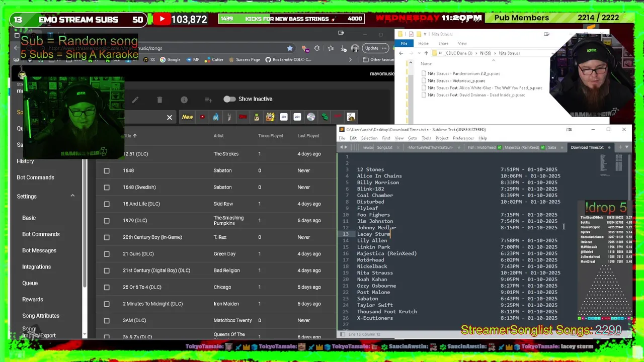Open the Cutter bookmark

tap(214, 60)
